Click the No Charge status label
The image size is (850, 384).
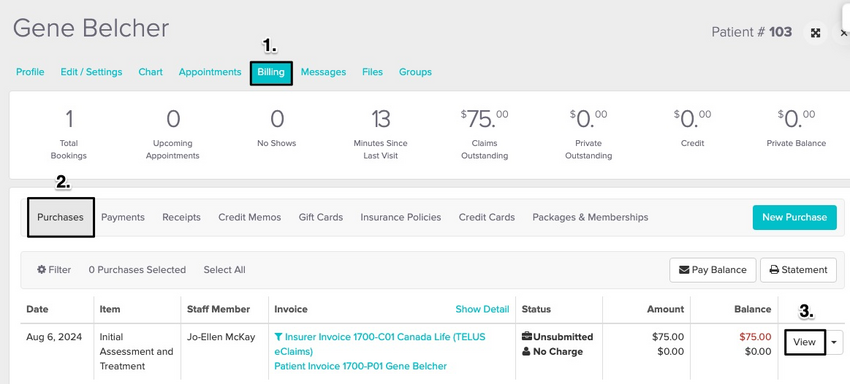552,351
